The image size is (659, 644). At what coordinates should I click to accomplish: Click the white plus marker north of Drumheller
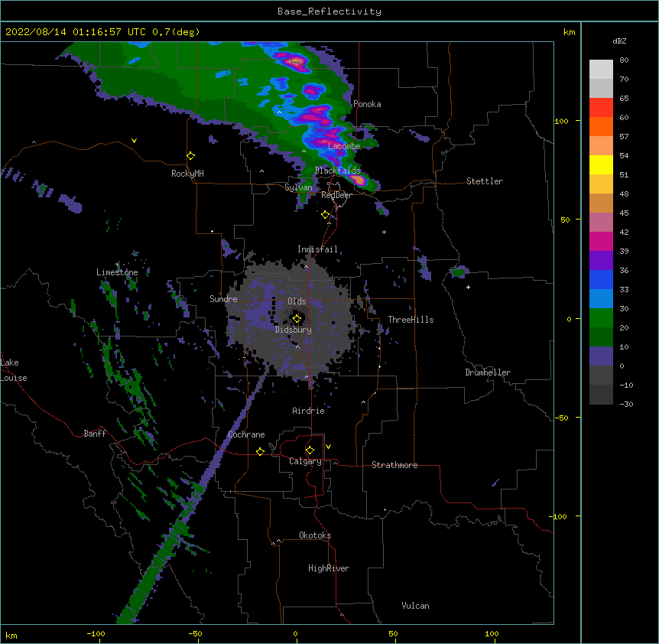(x=468, y=287)
